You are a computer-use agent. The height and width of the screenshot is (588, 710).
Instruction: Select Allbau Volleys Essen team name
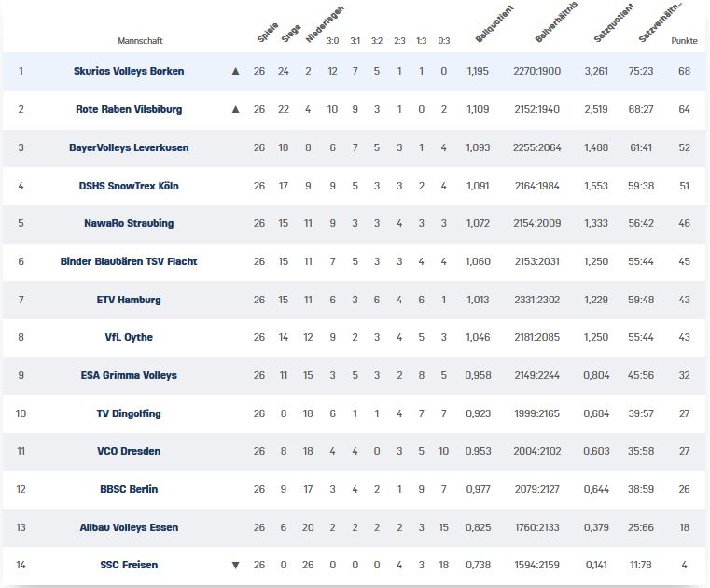coord(129,527)
